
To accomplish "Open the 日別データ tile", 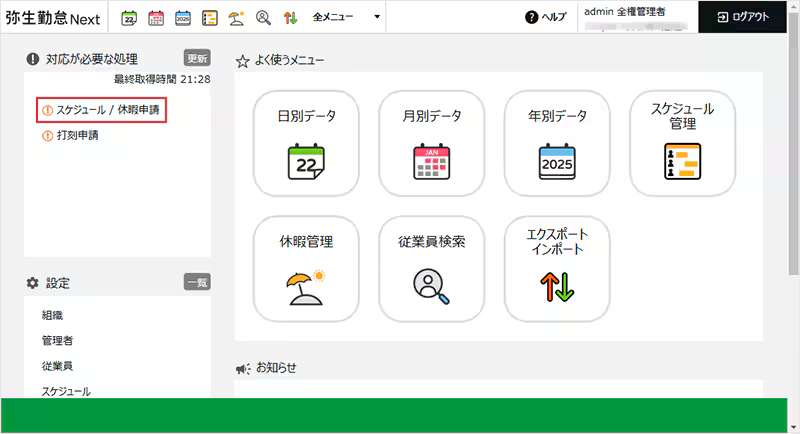I will [305, 143].
